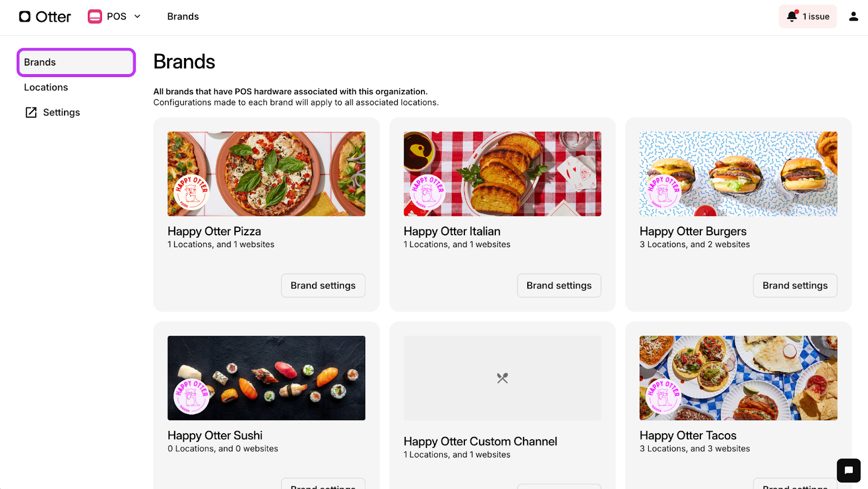The image size is (868, 489).
Task: Open the chat support widget icon
Action: point(848,470)
